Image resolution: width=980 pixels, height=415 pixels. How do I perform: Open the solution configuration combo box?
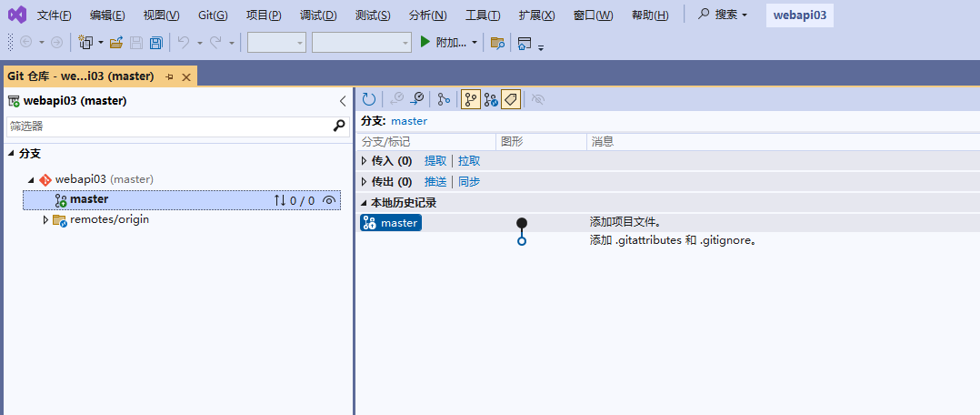(x=277, y=42)
